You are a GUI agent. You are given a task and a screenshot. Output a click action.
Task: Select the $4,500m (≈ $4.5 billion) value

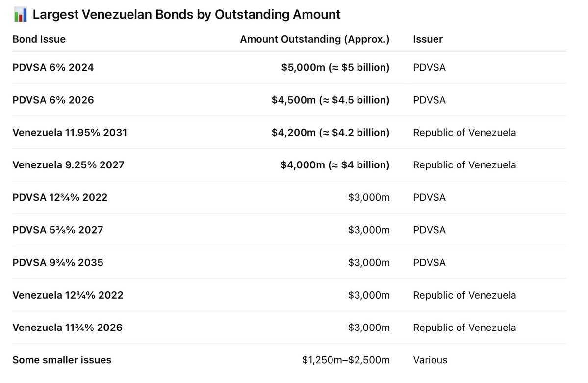coord(331,100)
